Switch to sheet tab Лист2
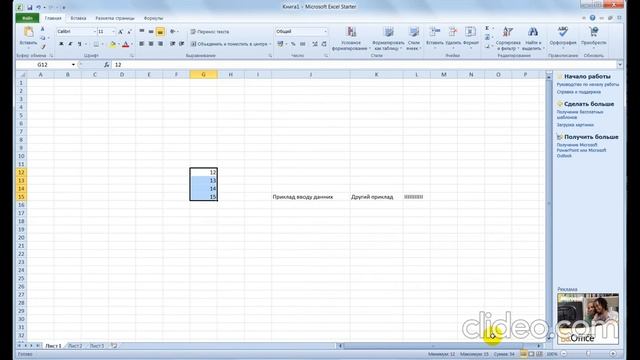This screenshot has height=360, width=640. point(75,346)
